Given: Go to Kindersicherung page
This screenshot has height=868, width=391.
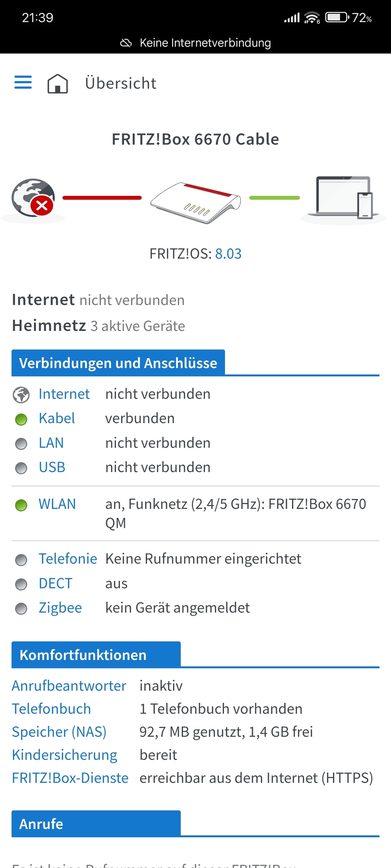Looking at the screenshot, I should click(x=65, y=755).
